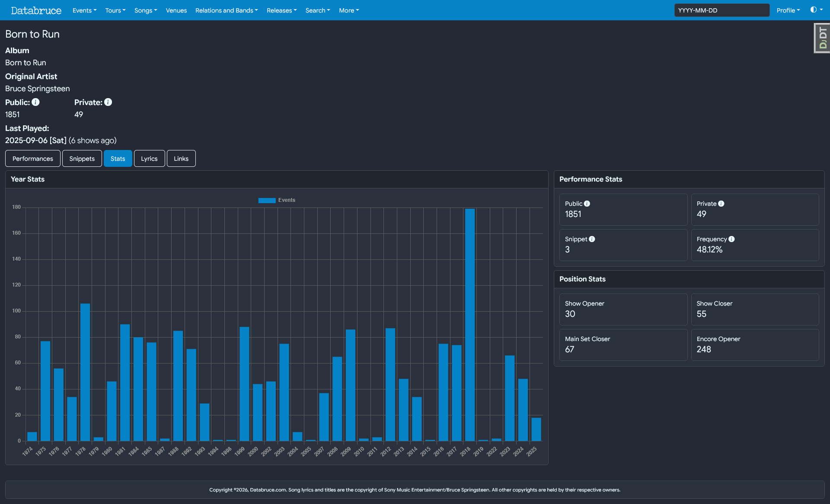Screen dimensions: 830x504
Task: Open the Releases dropdown menu
Action: [x=281, y=10]
